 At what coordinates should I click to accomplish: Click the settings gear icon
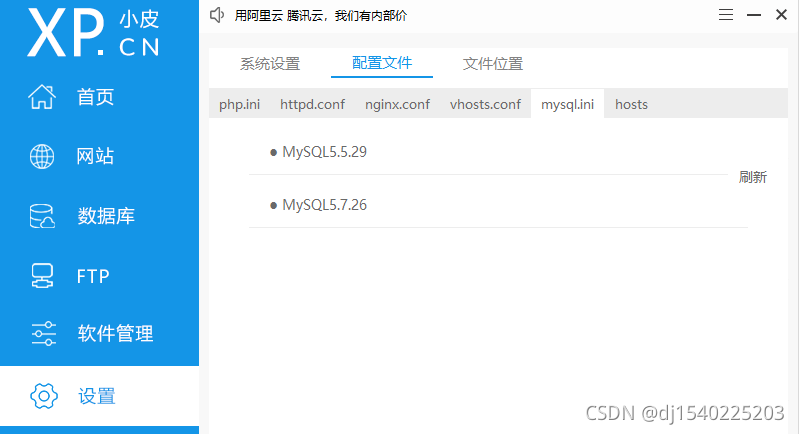coord(44,396)
